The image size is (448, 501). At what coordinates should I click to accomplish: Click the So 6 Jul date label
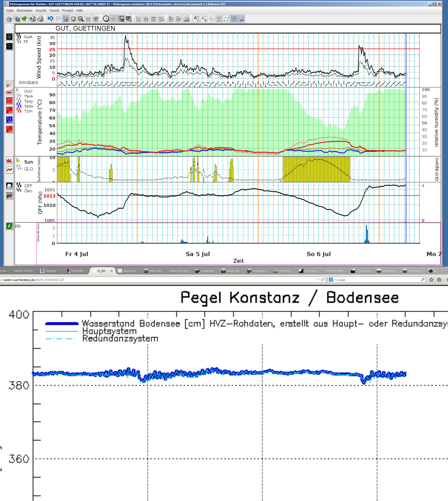pos(319,254)
